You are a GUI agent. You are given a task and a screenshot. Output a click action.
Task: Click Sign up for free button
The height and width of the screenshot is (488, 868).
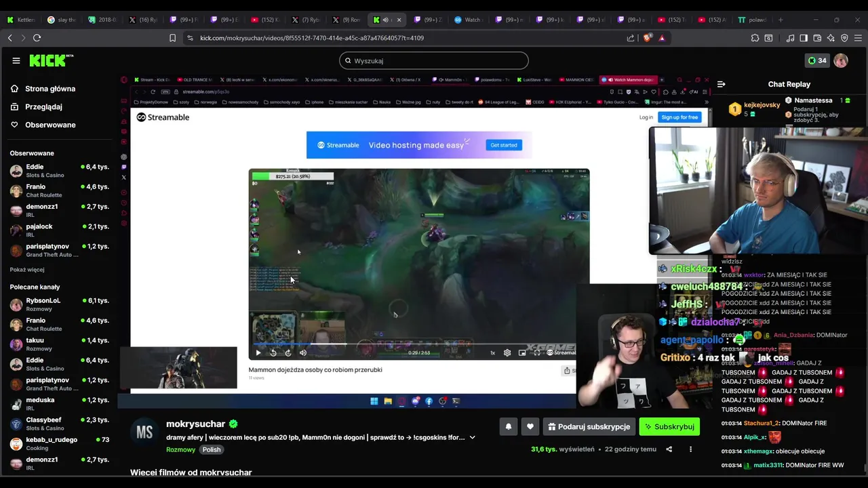(679, 117)
